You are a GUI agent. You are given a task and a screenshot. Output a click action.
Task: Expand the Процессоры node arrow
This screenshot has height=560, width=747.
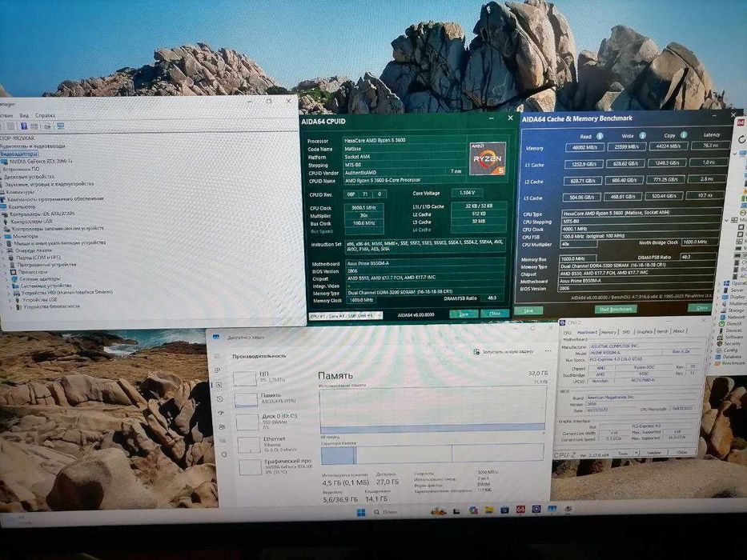pyautogui.click(x=5, y=272)
